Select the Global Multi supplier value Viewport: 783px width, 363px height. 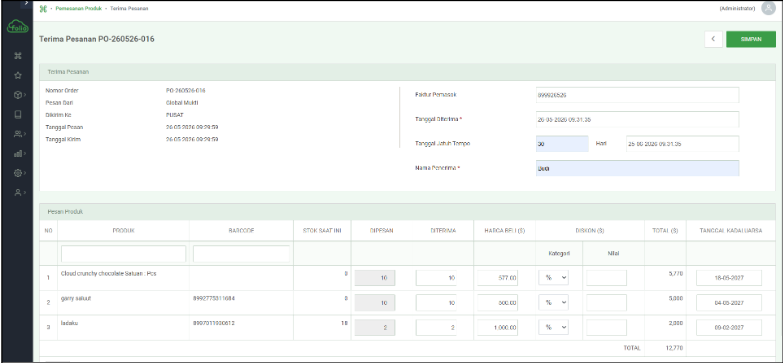click(182, 103)
